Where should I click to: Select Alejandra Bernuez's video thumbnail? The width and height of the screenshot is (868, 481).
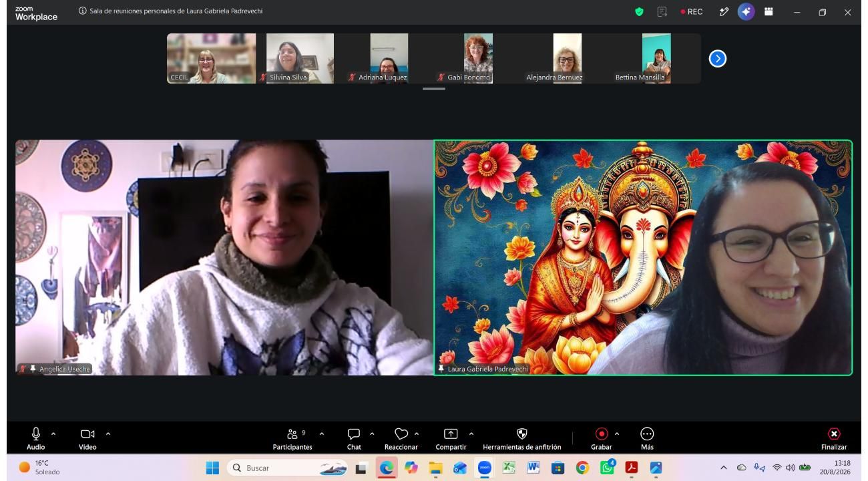567,59
